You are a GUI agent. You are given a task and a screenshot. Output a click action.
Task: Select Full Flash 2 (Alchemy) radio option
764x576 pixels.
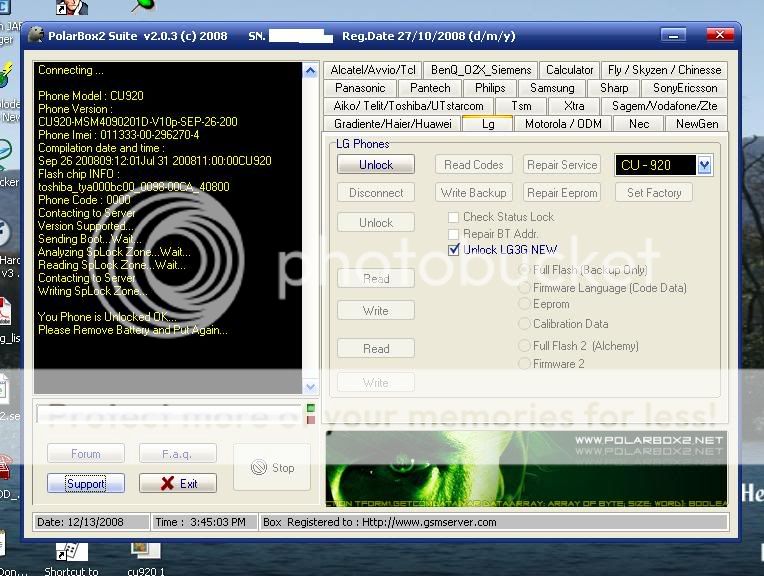tap(524, 346)
